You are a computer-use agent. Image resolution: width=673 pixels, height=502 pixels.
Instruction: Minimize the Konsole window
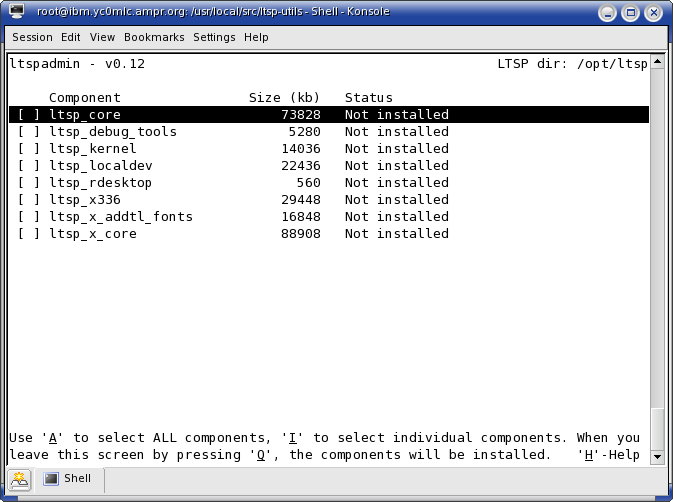tap(607, 13)
